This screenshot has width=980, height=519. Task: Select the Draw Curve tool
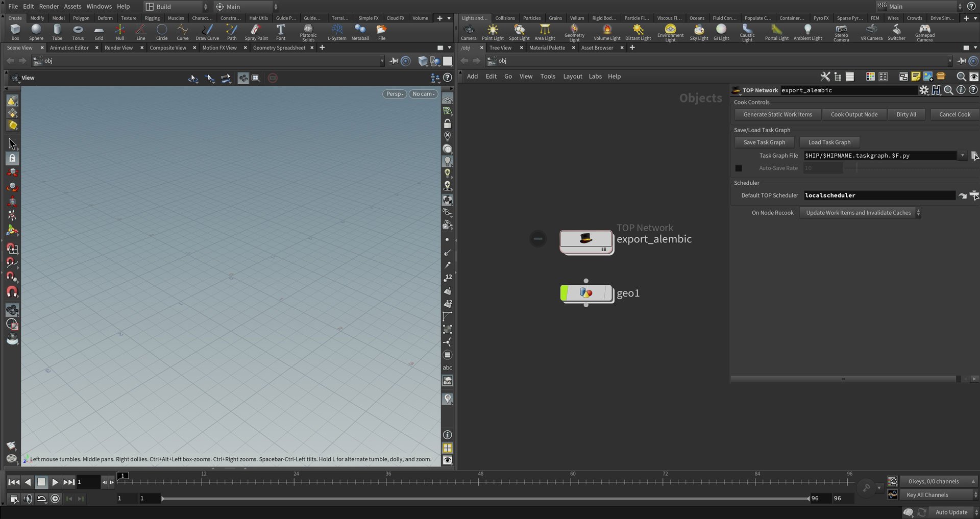point(207,32)
